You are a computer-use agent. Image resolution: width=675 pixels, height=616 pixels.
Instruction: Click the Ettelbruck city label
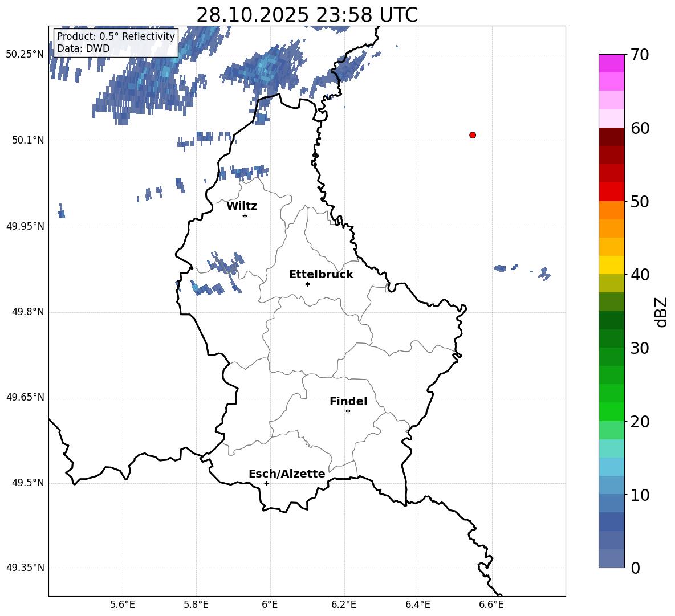(x=321, y=275)
